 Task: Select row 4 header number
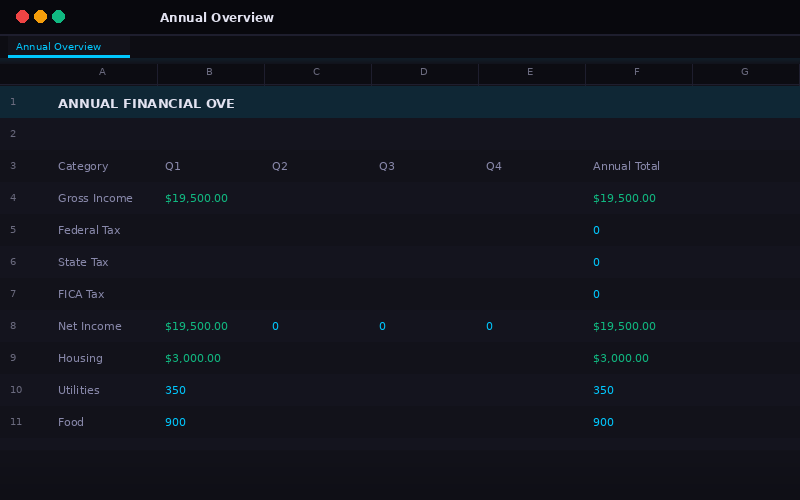tap(13, 198)
